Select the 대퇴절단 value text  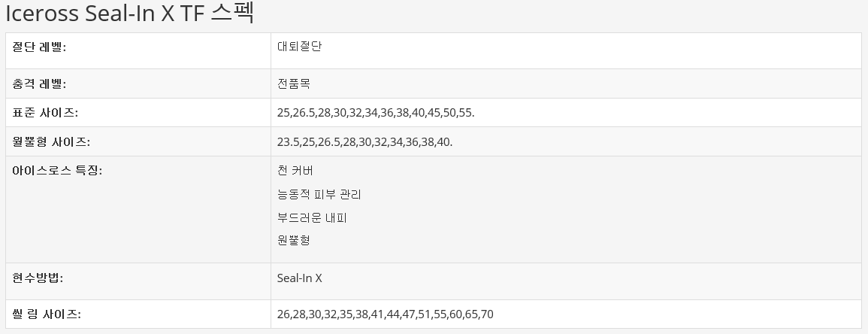[299, 47]
